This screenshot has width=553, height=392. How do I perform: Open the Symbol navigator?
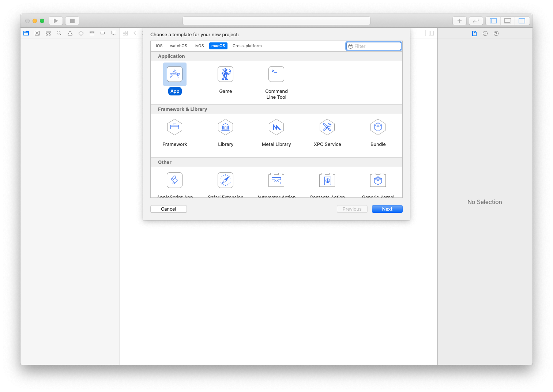click(48, 33)
